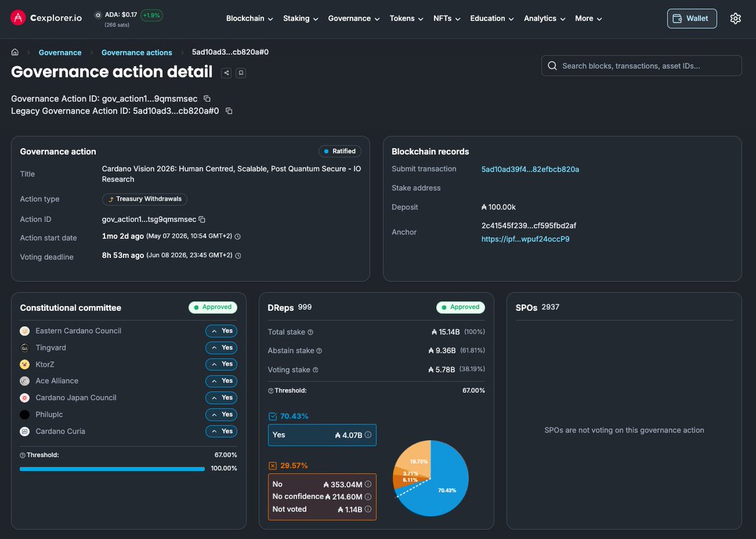756x539 pixels.
Task: Click the KtorZ avatar icon
Action: 25,364
